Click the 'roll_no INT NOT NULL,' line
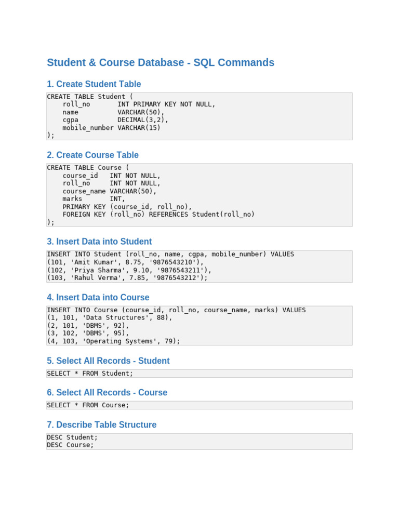The height and width of the screenshot is (532, 399). [x=111, y=183]
